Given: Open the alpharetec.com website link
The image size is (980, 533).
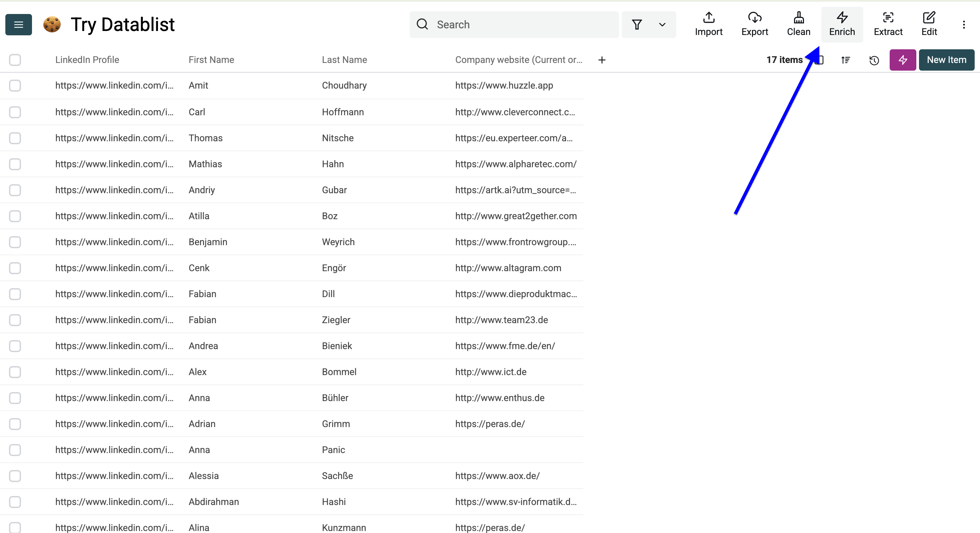Looking at the screenshot, I should [516, 164].
